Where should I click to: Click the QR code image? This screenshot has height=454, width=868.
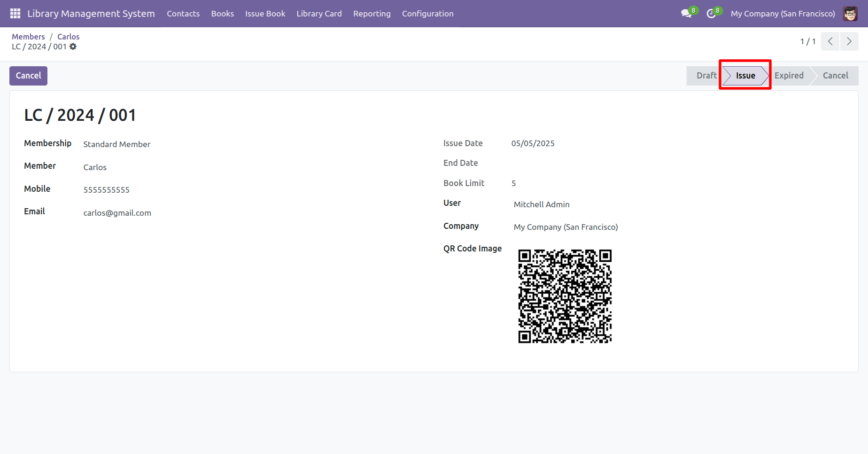point(565,296)
